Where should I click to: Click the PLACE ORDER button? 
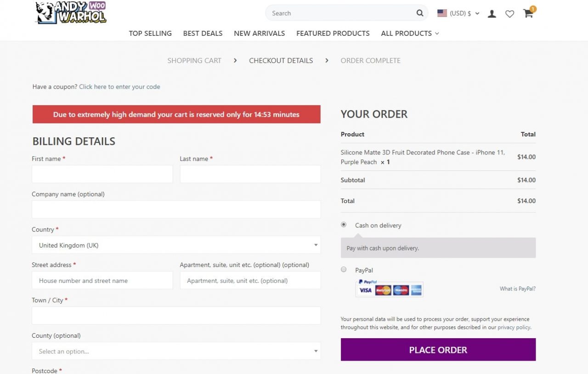click(x=438, y=350)
